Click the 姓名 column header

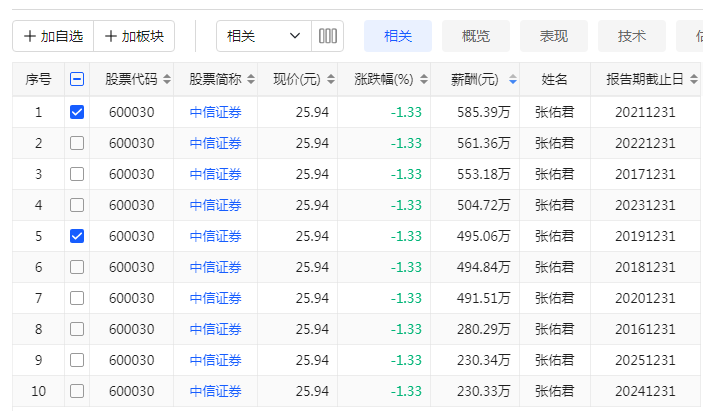pos(555,79)
